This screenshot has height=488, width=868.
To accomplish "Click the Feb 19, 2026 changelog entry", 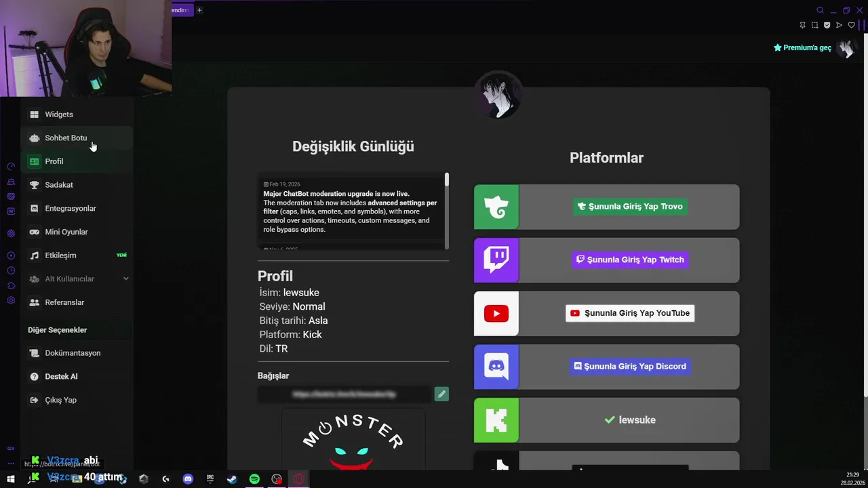I will 351,207.
